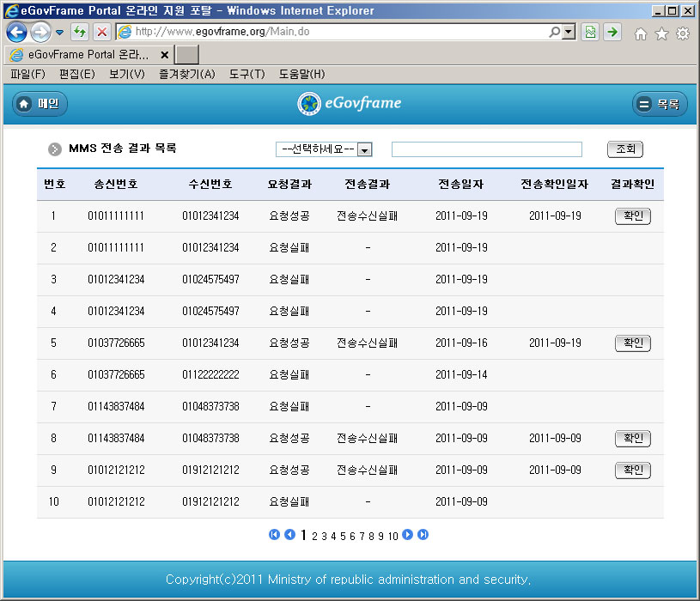Open the favorites star icon
Screen dimensions: 700x601
point(661,33)
